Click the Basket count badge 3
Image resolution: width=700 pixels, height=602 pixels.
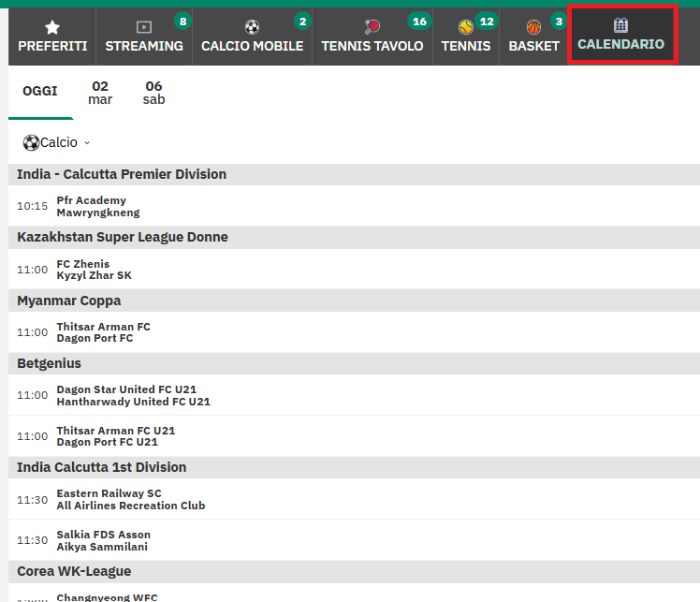559,21
